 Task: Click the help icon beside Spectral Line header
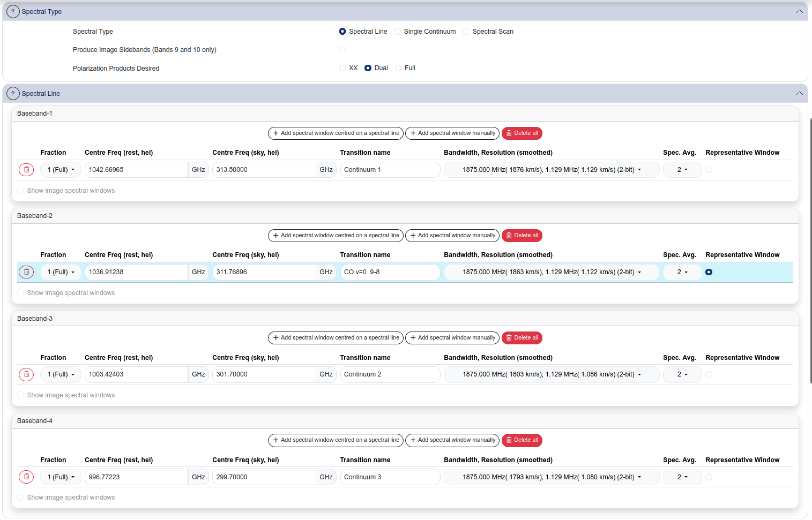(x=13, y=93)
